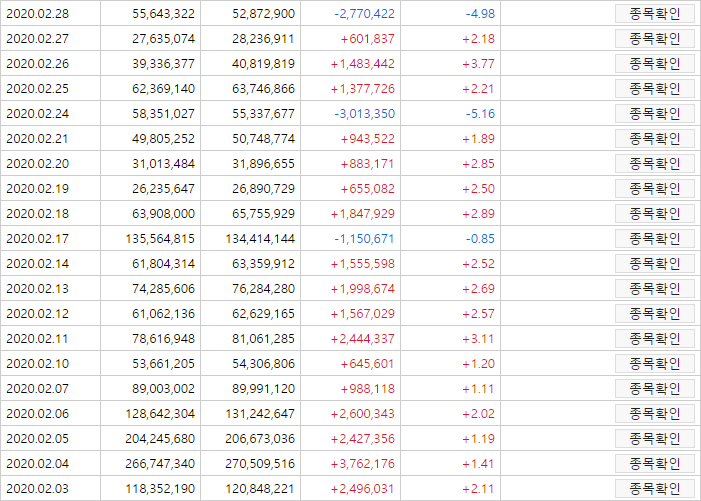Click 종목확인 button for 2020.02.03 row
Viewport: 701px width, 501px height.
tap(655, 489)
